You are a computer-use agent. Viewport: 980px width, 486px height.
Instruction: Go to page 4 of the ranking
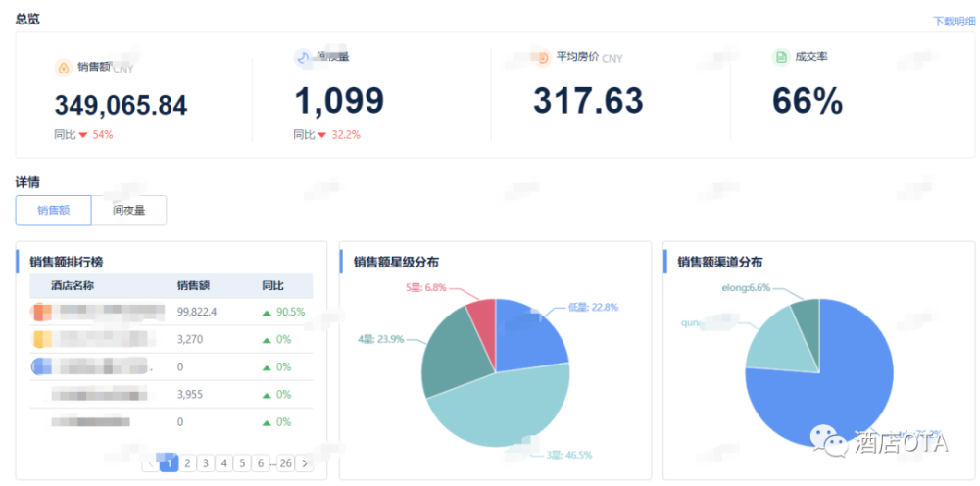click(x=224, y=463)
